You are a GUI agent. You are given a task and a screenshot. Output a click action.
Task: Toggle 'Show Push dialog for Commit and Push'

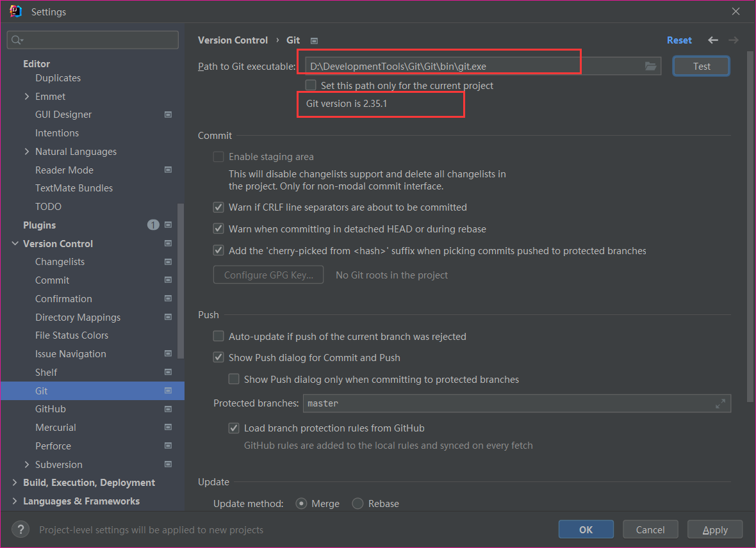[218, 357]
